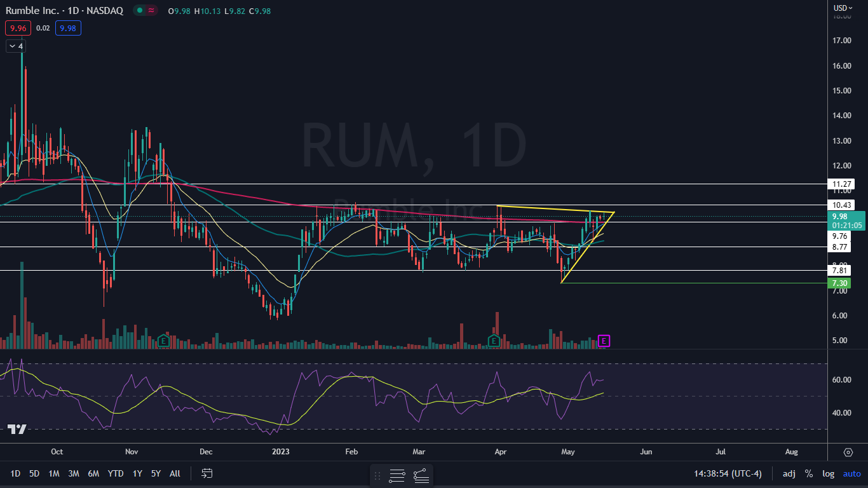Set range to 1Y

(x=137, y=473)
